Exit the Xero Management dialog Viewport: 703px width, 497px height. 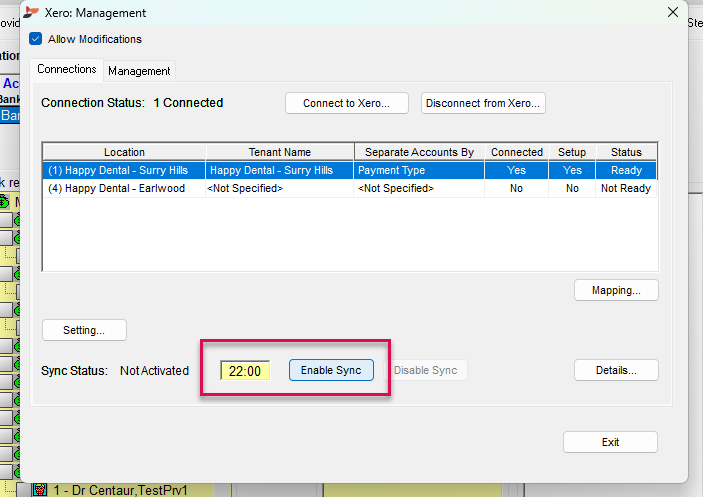pyautogui.click(x=610, y=442)
